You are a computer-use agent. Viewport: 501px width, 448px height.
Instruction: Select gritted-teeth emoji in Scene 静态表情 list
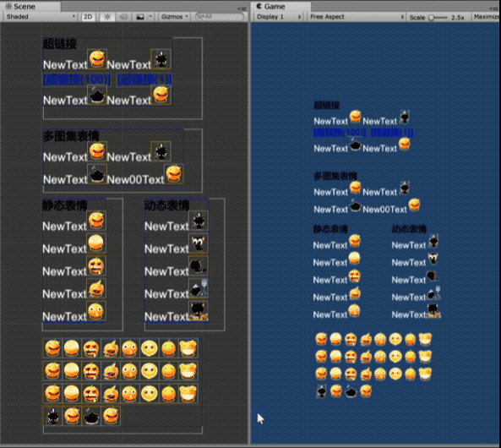pos(96,265)
